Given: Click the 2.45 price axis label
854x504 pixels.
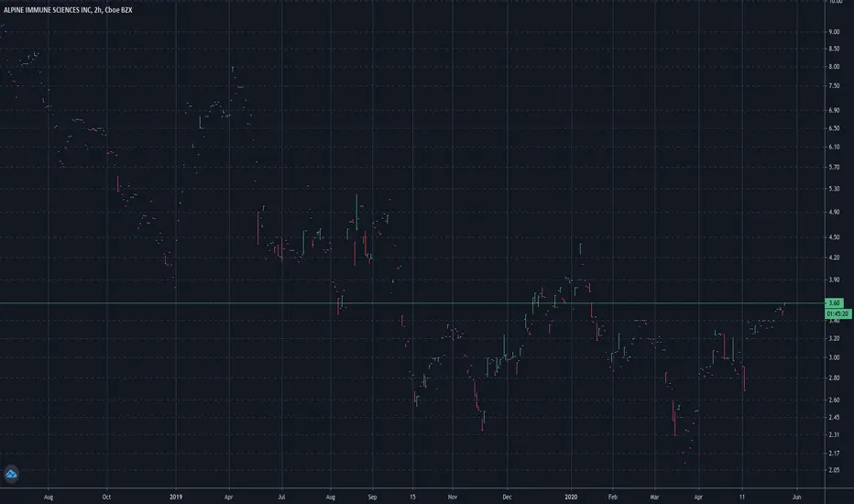Looking at the screenshot, I should (834, 418).
